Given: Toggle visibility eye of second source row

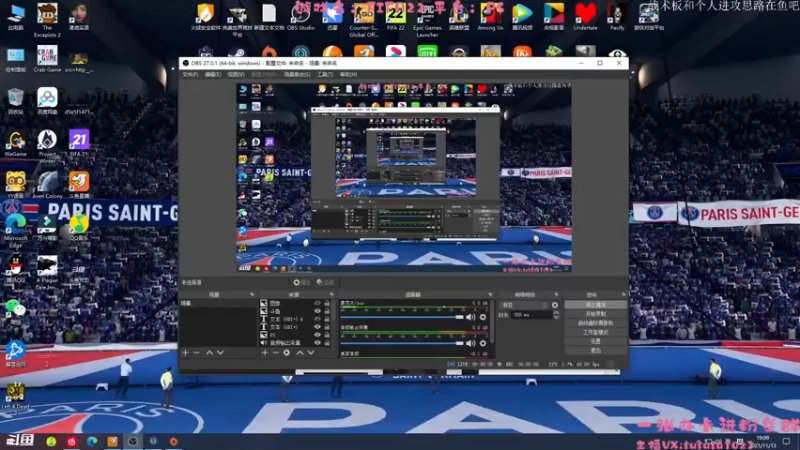Looking at the screenshot, I should (x=317, y=311).
